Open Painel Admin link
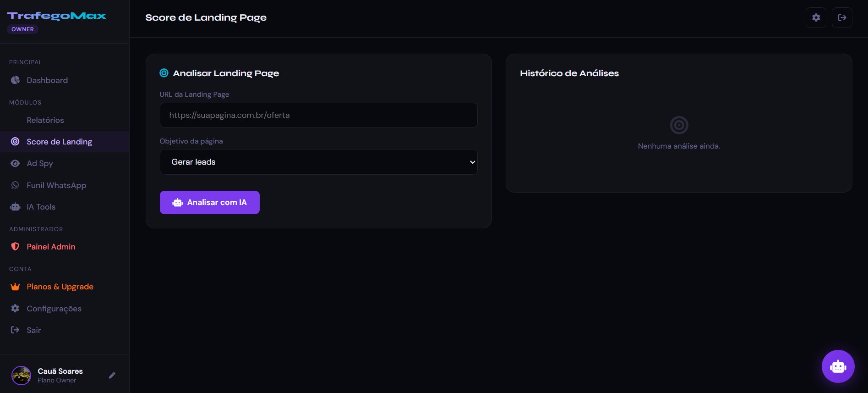This screenshot has width=868, height=393. click(65, 247)
